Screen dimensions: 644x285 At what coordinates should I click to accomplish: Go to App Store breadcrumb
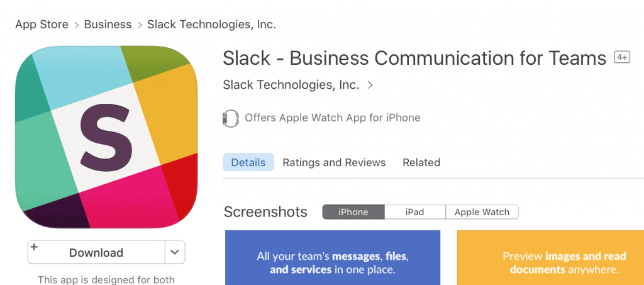pos(42,25)
